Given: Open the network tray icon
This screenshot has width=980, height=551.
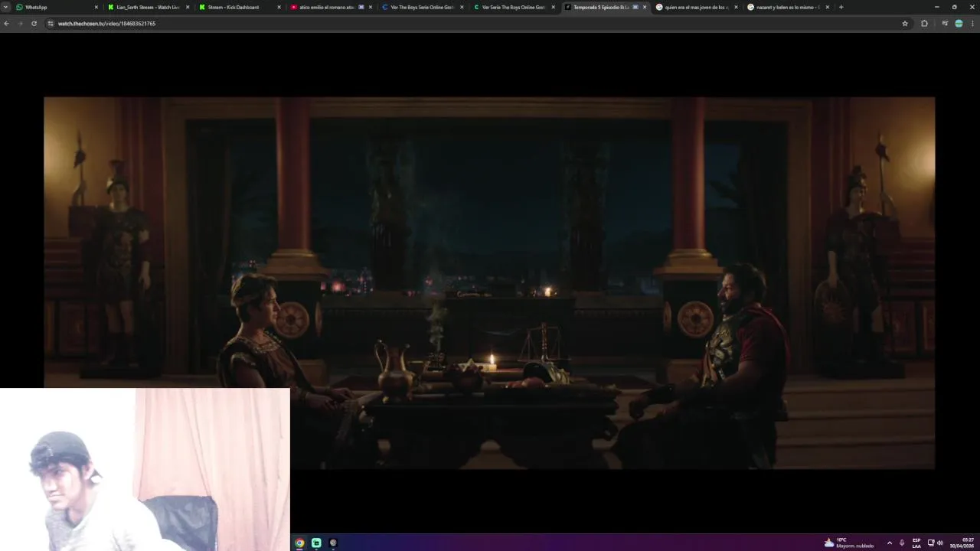Looking at the screenshot, I should coord(931,543).
